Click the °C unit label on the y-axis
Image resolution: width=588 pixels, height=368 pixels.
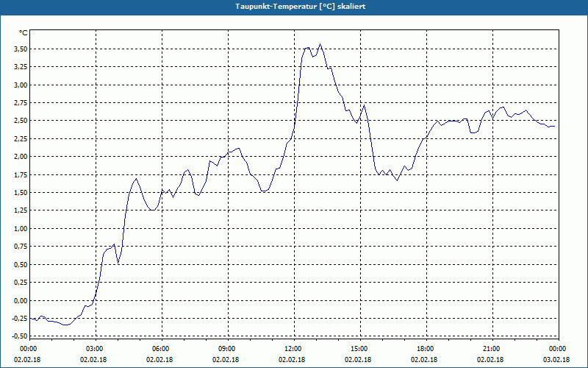pyautogui.click(x=24, y=33)
